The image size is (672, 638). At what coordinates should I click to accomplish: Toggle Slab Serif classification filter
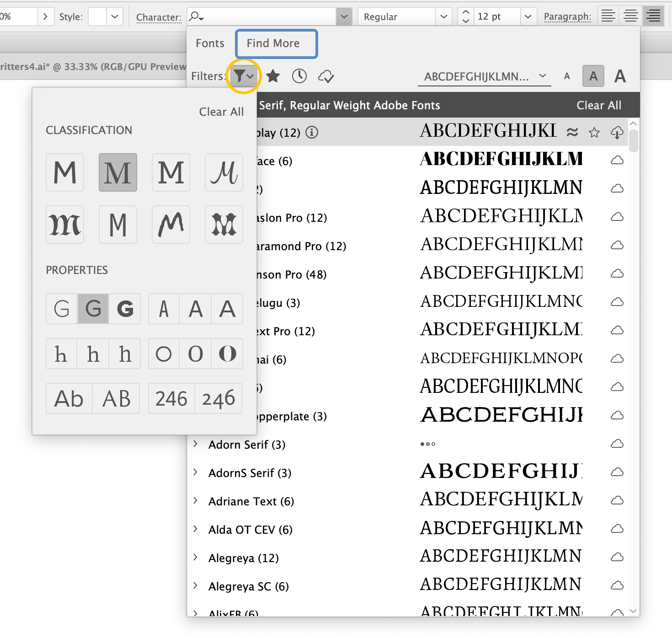tap(171, 172)
